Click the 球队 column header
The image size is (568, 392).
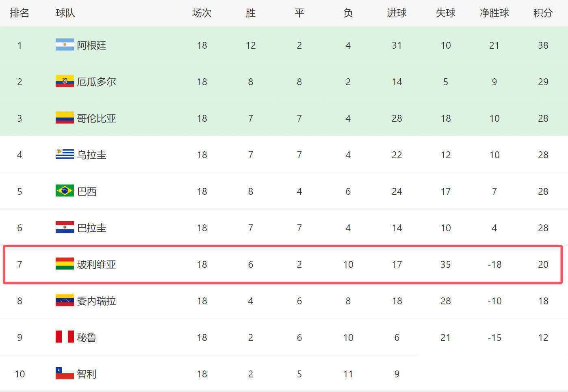65,13
